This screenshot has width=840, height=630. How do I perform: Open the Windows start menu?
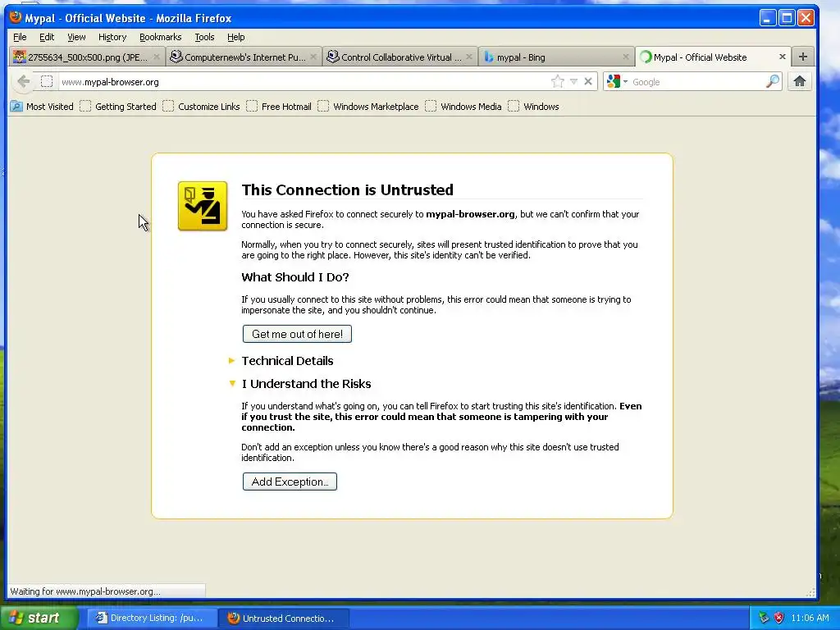click(39, 618)
